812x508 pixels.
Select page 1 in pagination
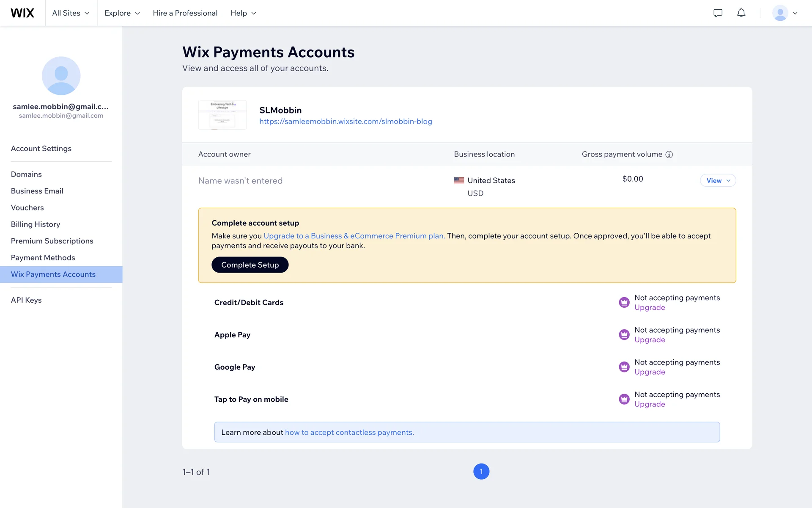pyautogui.click(x=481, y=472)
